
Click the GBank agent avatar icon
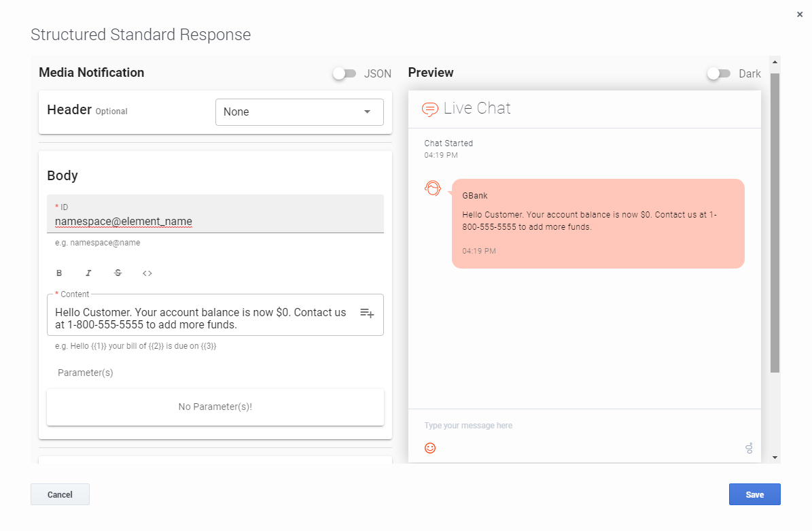pos(433,188)
